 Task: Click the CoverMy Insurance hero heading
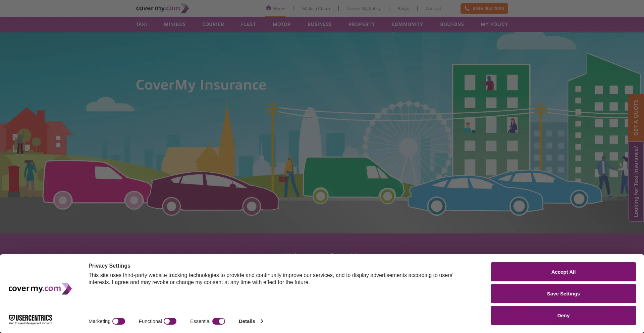pyautogui.click(x=201, y=85)
